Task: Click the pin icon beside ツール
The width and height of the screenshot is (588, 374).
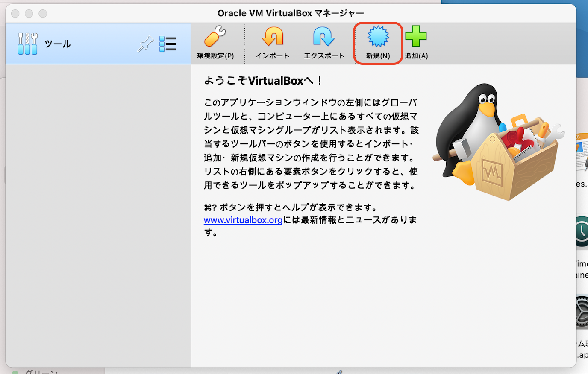Action: 146,43
